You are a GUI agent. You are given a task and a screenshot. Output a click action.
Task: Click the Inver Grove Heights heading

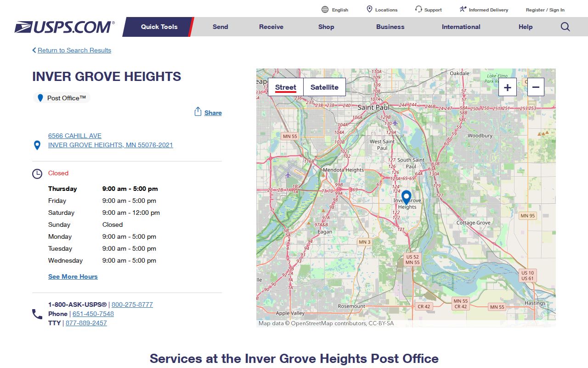click(107, 76)
